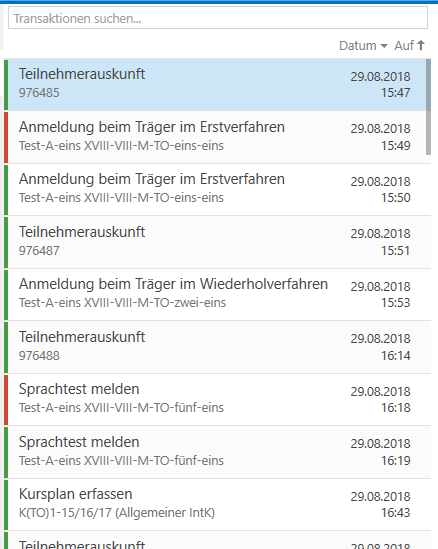Select the Anmeldung im Erstverfahren entry at 15:50
Screen dimensions: 438x549
219,189
